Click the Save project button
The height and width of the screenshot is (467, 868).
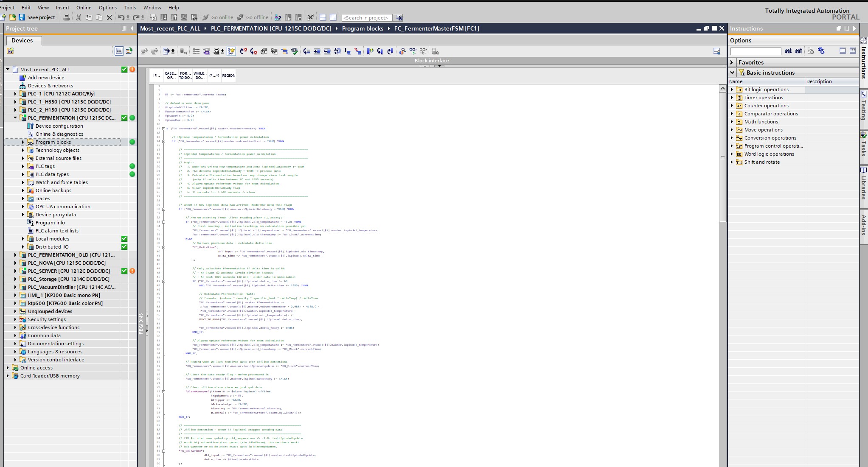[x=37, y=17]
